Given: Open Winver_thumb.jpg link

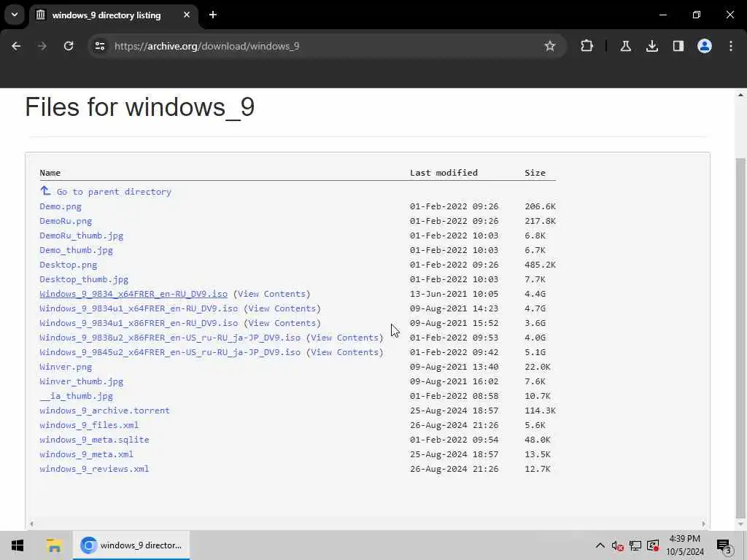Looking at the screenshot, I should (x=82, y=381).
